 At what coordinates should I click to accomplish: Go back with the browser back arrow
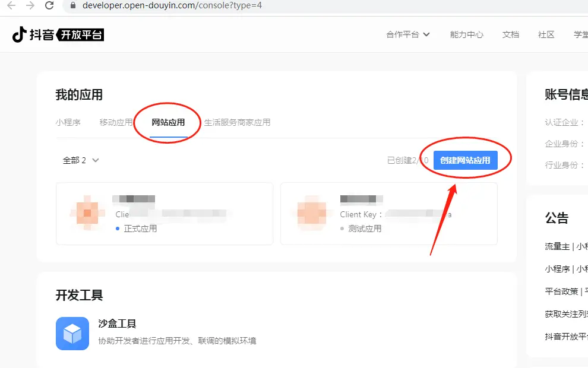pos(12,5)
